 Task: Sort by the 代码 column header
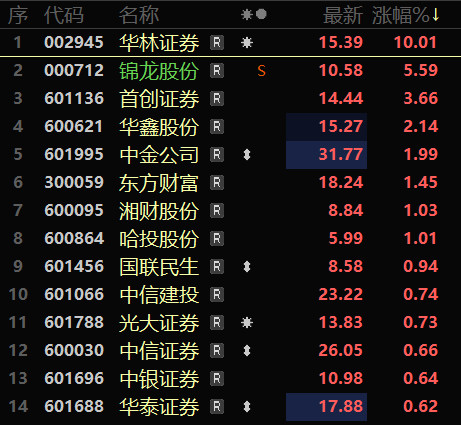(64, 15)
